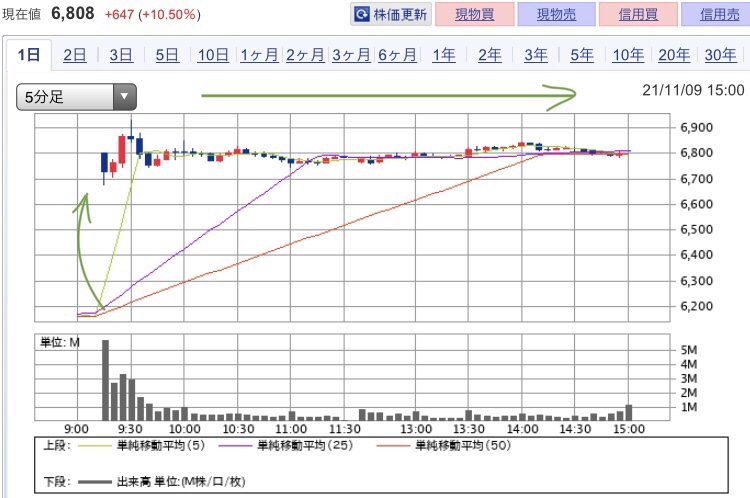This screenshot has width=750, height=498.
Task: View the 10年 chart range
Action: coord(628,55)
